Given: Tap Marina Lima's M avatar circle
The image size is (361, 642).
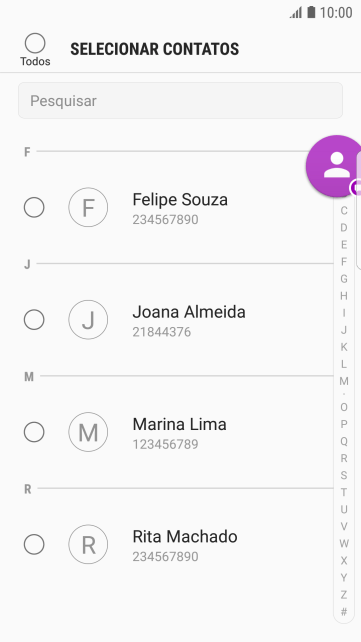Looking at the screenshot, I should [88, 432].
